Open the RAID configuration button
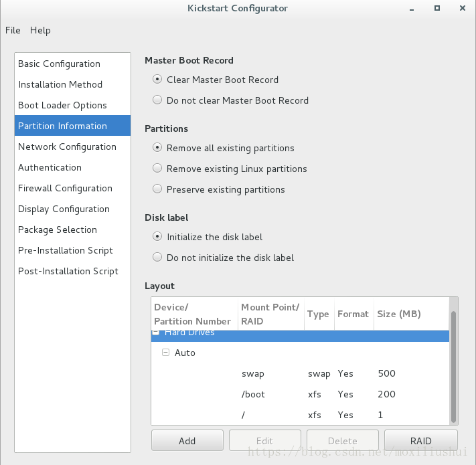 click(x=421, y=440)
